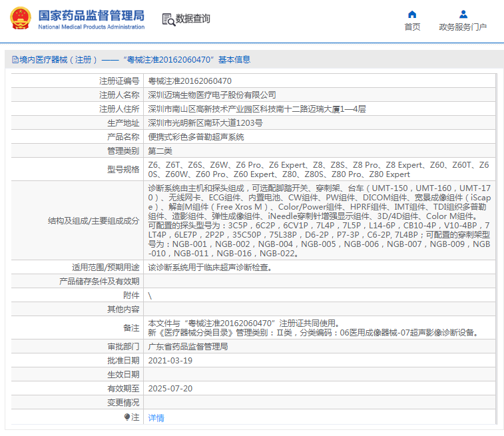This screenshot has width=504, height=436.
Task: Click the 数据查询 label
Action: [x=192, y=19]
